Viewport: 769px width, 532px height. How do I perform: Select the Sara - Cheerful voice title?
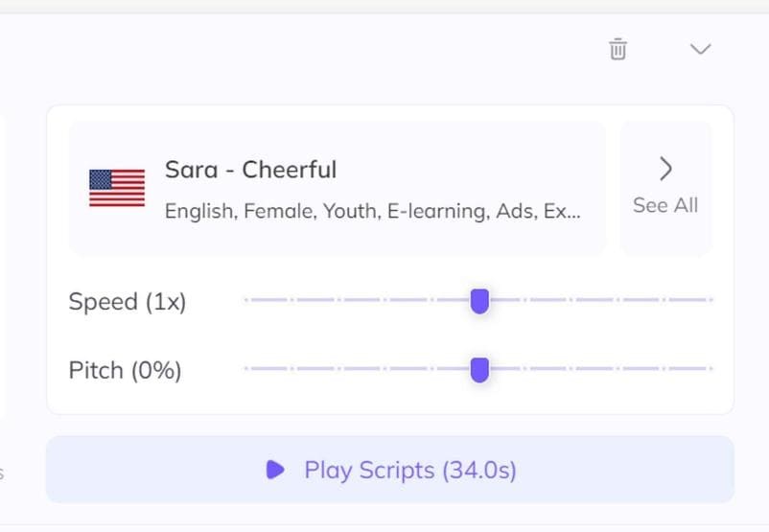coord(250,170)
